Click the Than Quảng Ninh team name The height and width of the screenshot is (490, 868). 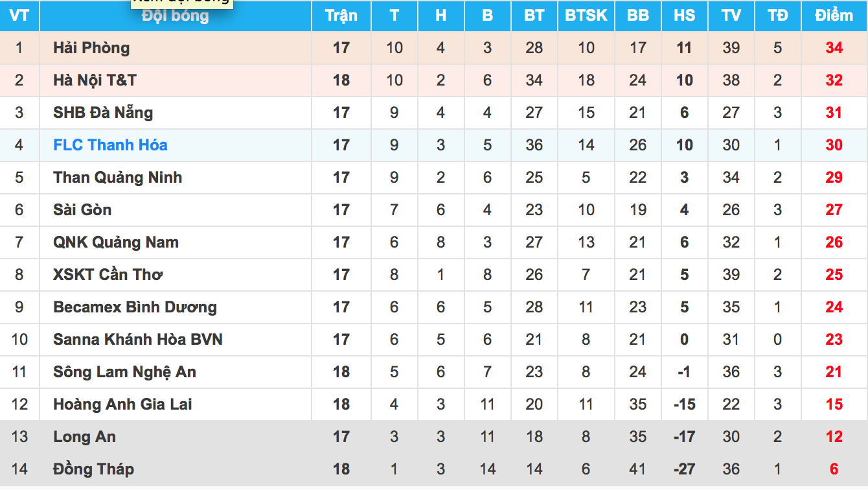tap(117, 178)
